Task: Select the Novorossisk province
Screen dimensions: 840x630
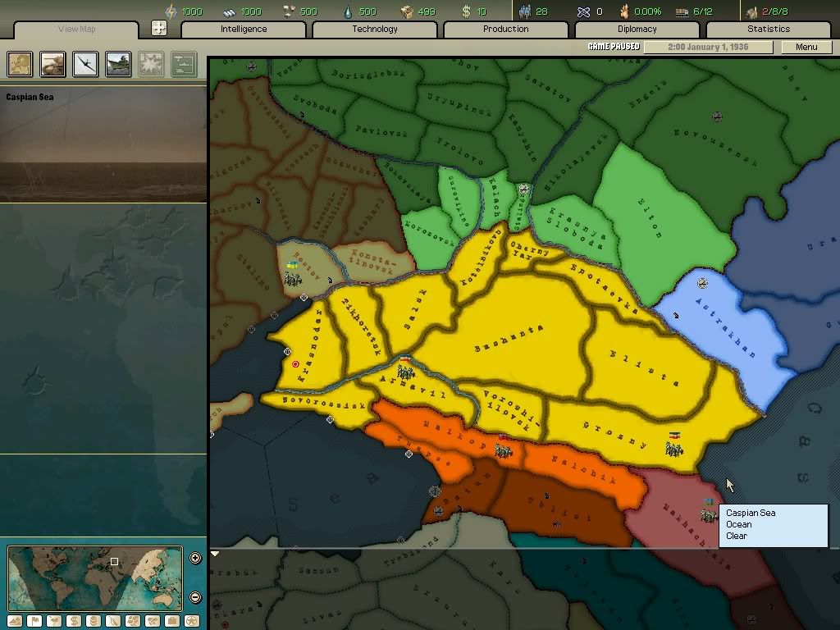Action: [323, 402]
